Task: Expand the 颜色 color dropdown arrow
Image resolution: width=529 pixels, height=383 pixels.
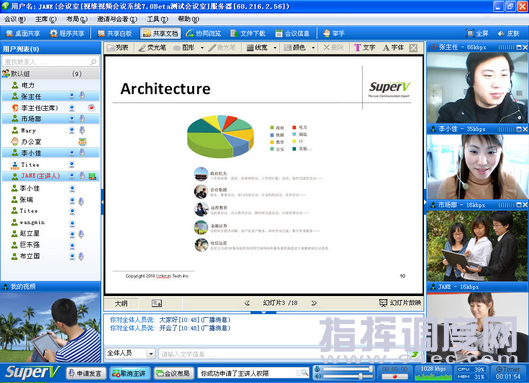Action: pos(313,48)
